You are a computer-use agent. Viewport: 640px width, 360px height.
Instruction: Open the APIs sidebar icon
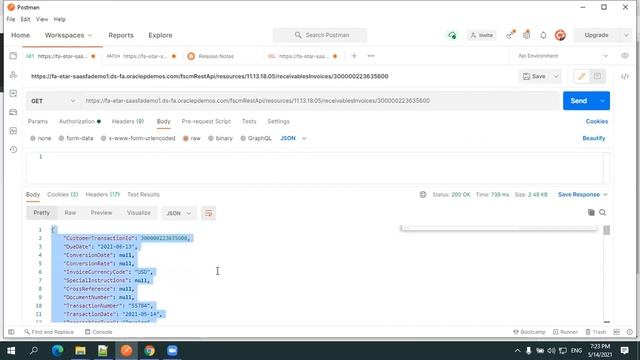13,75
